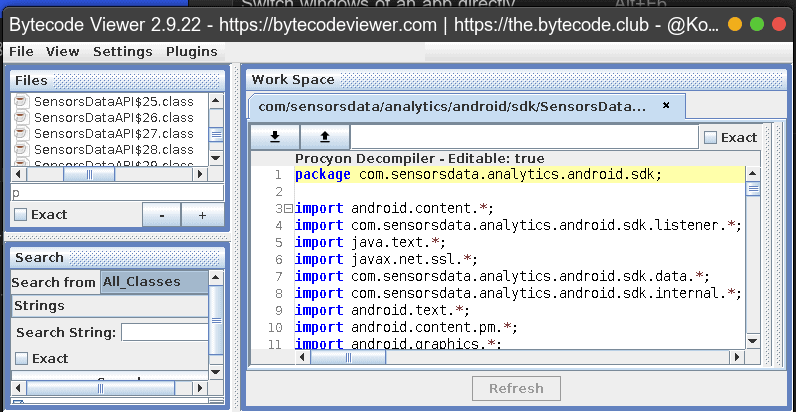Select SensorsDataAPI$25.class in file list
The image size is (796, 412).
coord(114,101)
